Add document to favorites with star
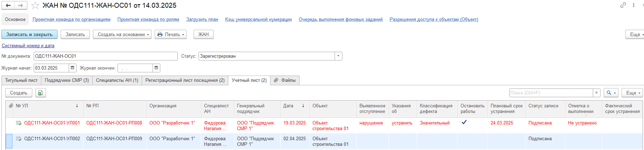This screenshot has height=150, width=644. pyautogui.click(x=35, y=6)
